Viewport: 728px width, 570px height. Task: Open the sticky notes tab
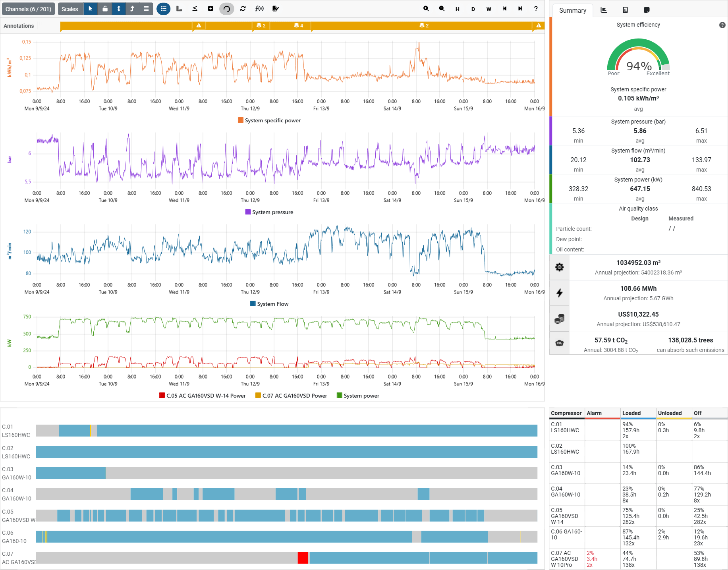coord(647,10)
